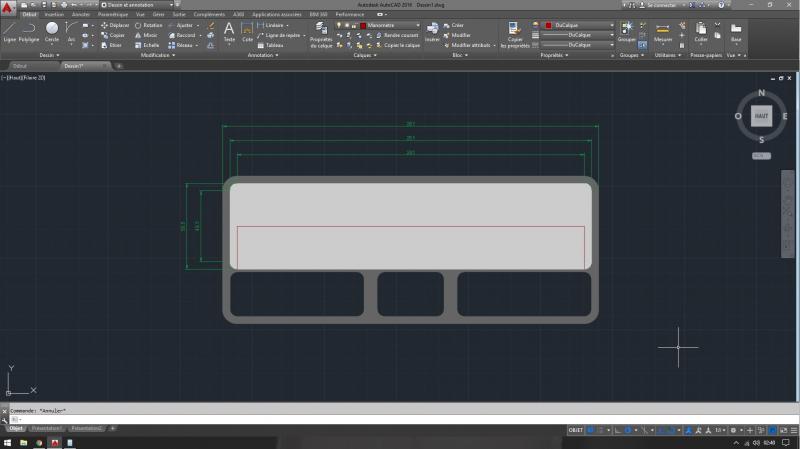The width and height of the screenshot is (800, 449).
Task: Toggle ortho mode in status bar
Action: coord(616,429)
